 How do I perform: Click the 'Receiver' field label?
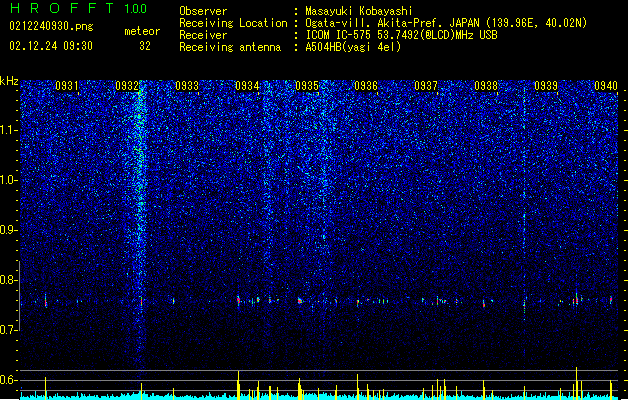(203, 35)
